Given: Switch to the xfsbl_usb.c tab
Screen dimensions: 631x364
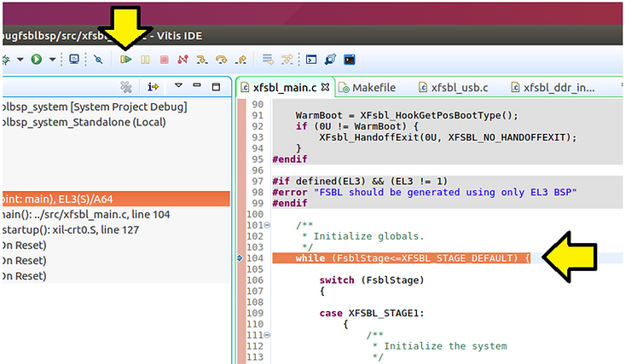Looking at the screenshot, I should coord(459,87).
